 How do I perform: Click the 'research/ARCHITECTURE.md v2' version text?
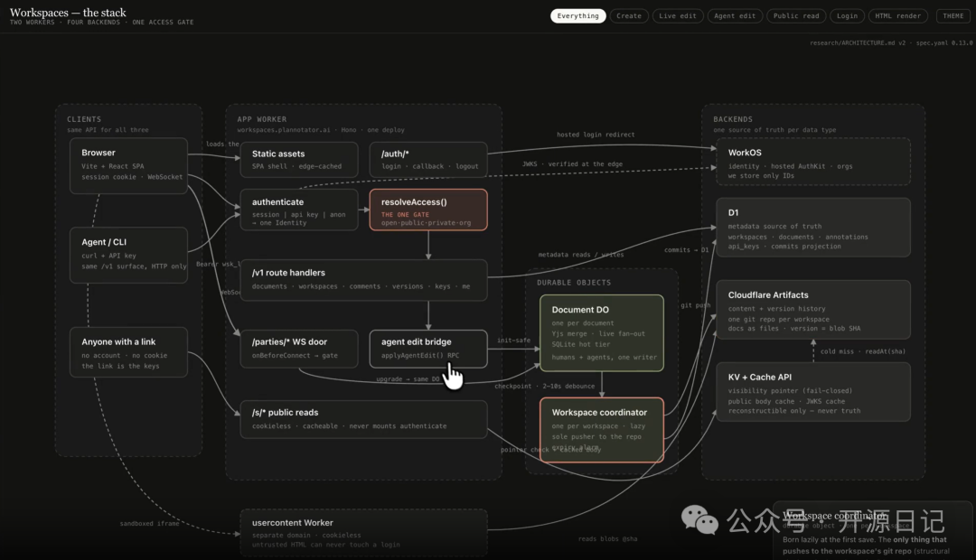point(858,43)
